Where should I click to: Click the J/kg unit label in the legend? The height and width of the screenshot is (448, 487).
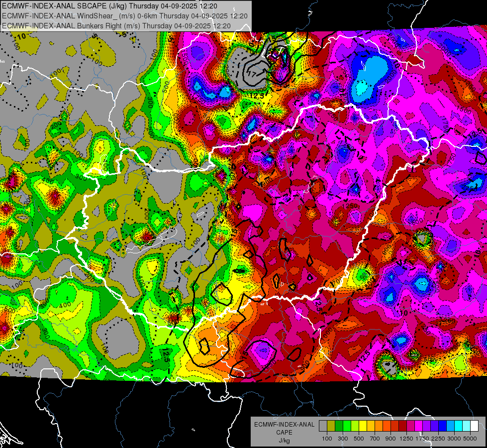[284, 441]
